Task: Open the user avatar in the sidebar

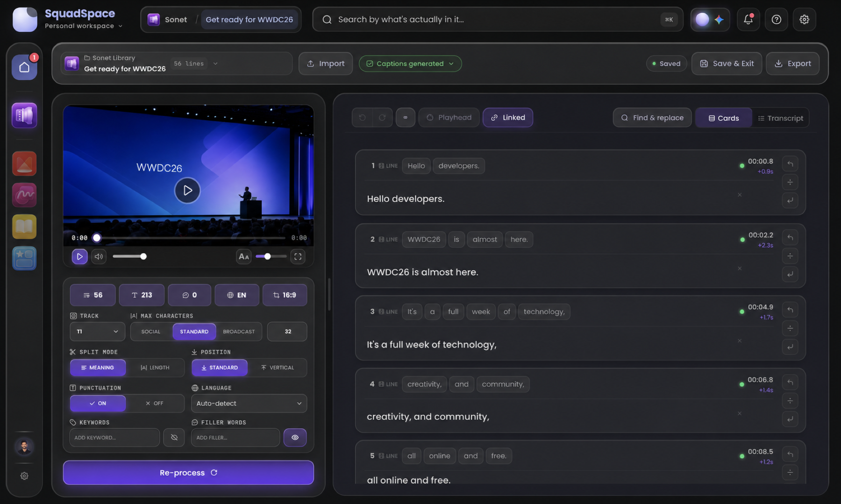Action: (x=24, y=447)
